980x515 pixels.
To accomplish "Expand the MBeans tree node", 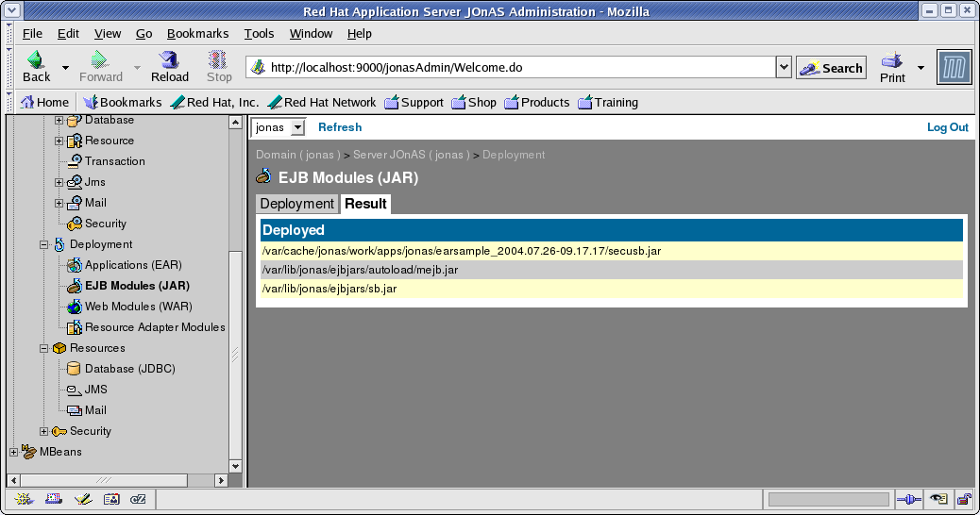I will coord(14,452).
